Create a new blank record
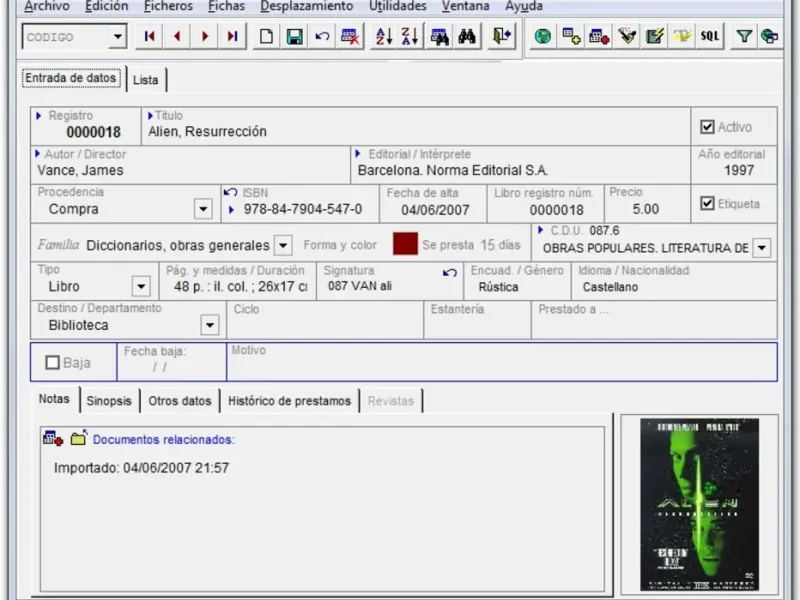800x600 pixels. tap(266, 36)
